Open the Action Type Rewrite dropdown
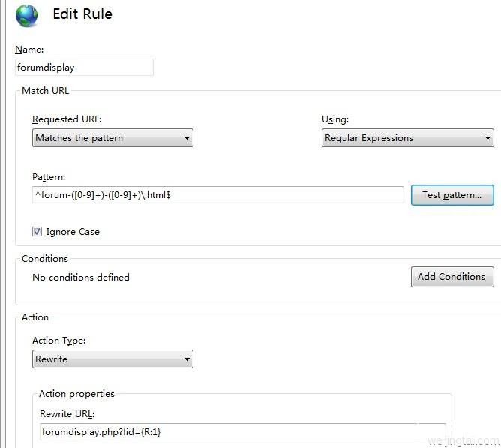 pyautogui.click(x=112, y=359)
